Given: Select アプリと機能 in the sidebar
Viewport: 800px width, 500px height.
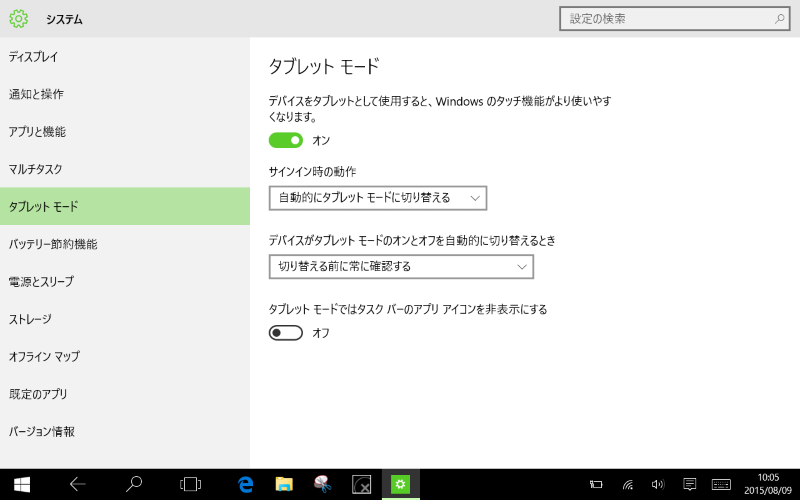Looking at the screenshot, I should (125, 132).
